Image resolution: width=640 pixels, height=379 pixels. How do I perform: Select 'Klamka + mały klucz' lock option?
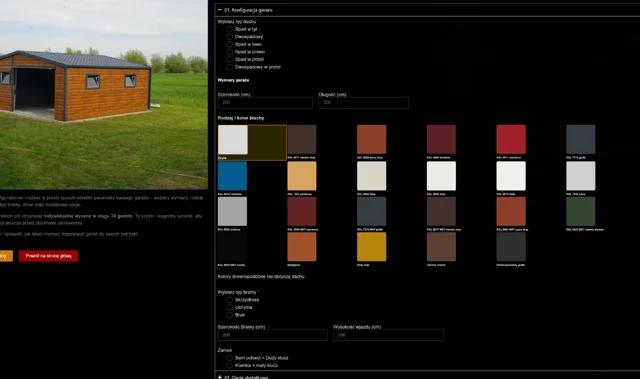[229, 366]
